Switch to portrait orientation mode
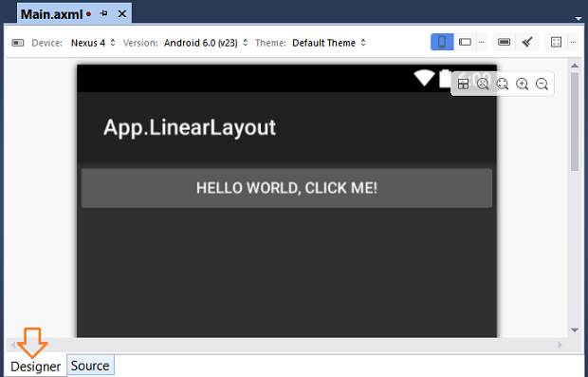Image resolution: width=588 pixels, height=377 pixels. (x=442, y=42)
